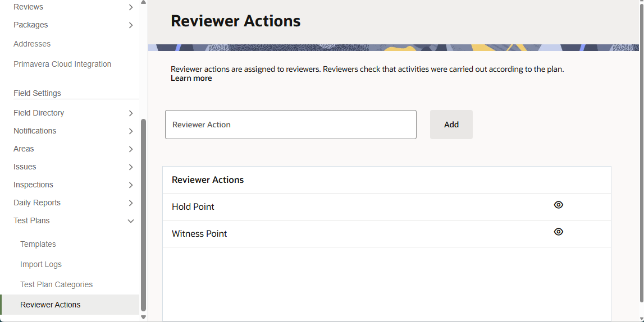Toggle visibility eye for Witness Point
644x322 pixels.
click(x=558, y=232)
